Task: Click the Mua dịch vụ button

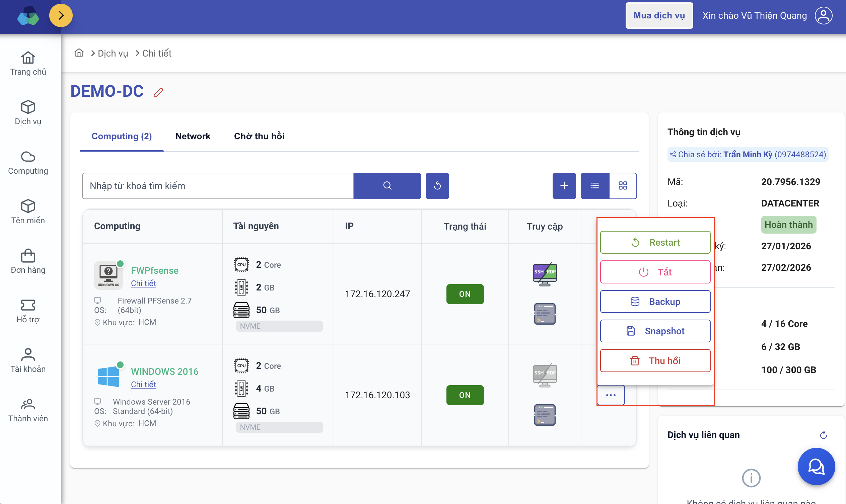Action: tap(659, 16)
